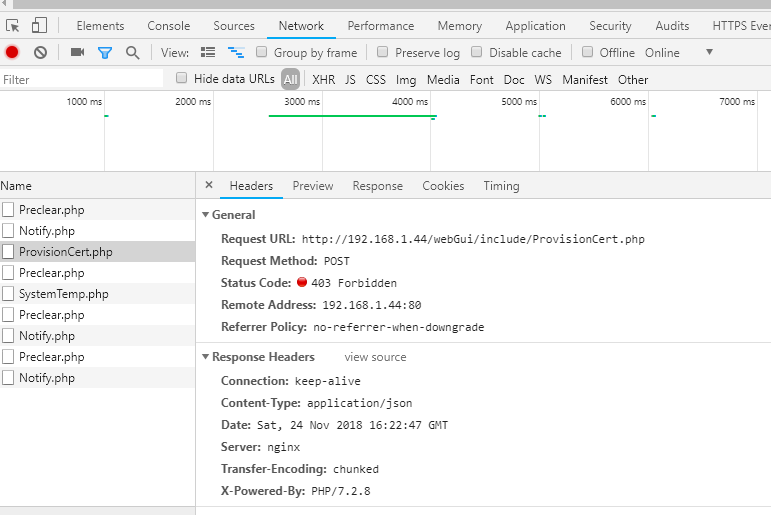Click the X-Powered-By PHP/7.2.8 value

point(341,491)
